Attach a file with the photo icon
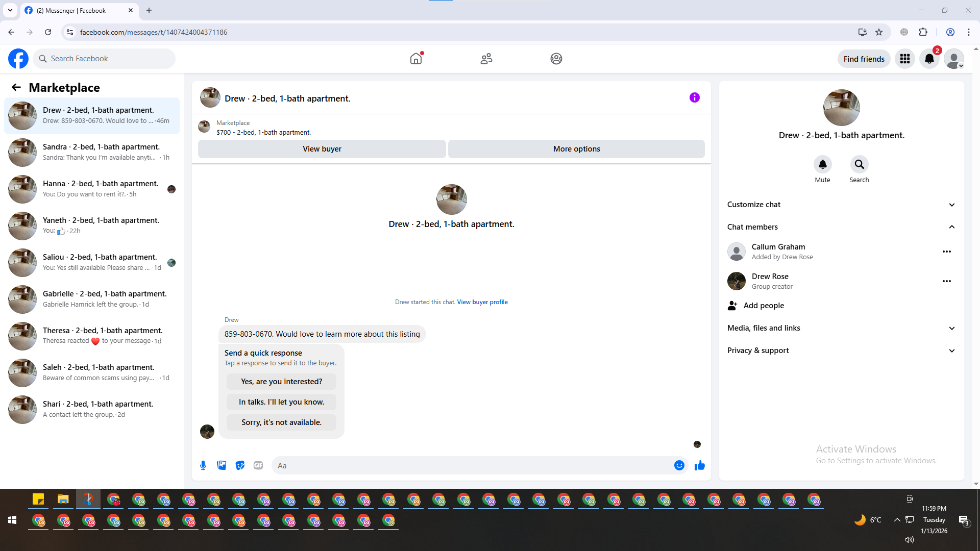The image size is (980, 551). pos(222,465)
